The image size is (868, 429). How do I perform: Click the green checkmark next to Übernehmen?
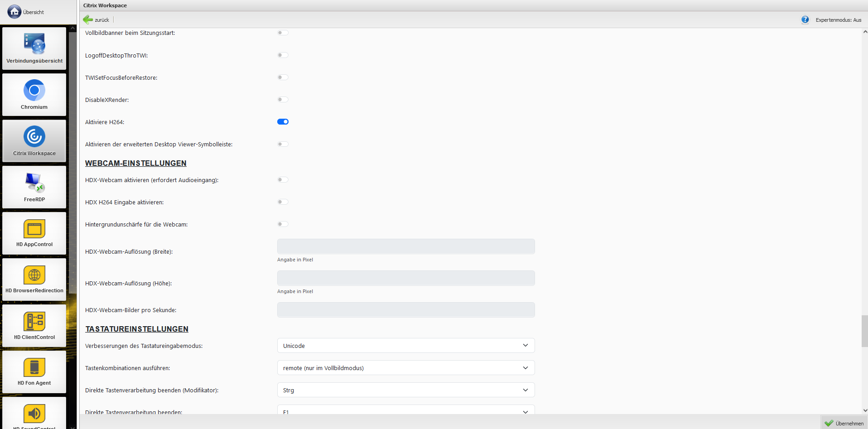point(829,423)
